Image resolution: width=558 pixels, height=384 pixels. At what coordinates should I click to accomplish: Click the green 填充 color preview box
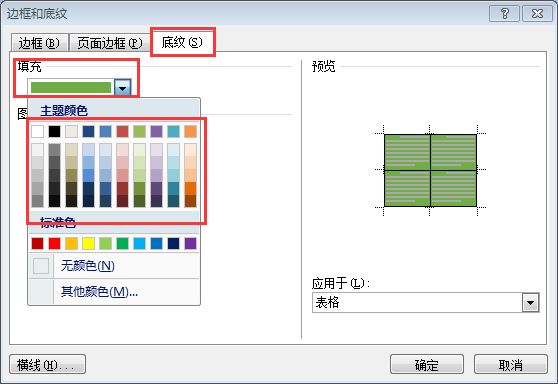coord(71,88)
